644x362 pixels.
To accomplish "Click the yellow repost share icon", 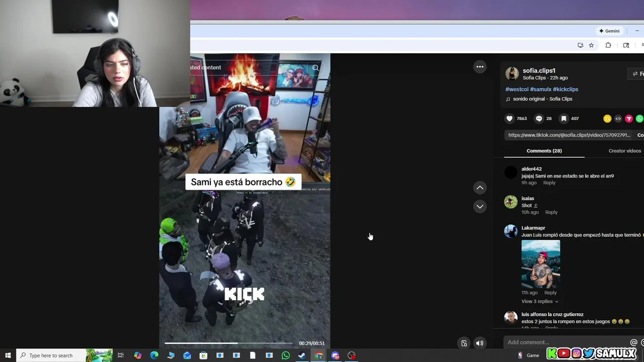I will pyautogui.click(x=607, y=119).
